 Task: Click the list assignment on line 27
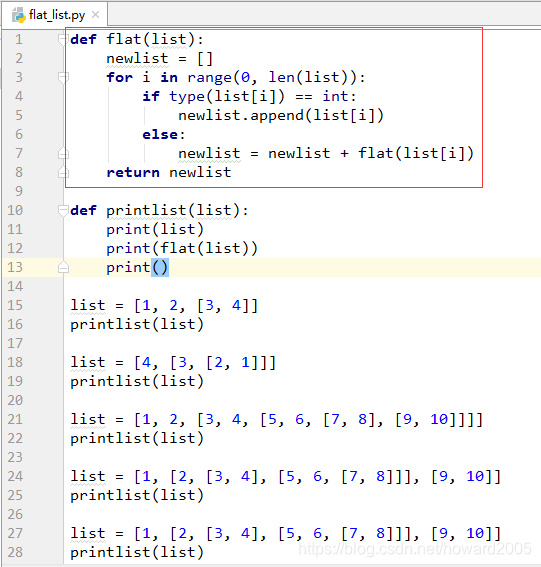[285, 533]
